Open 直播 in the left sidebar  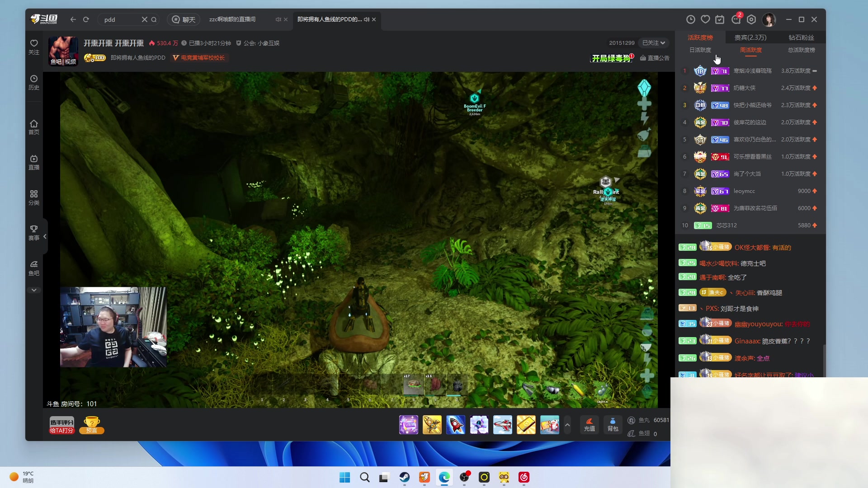click(34, 163)
